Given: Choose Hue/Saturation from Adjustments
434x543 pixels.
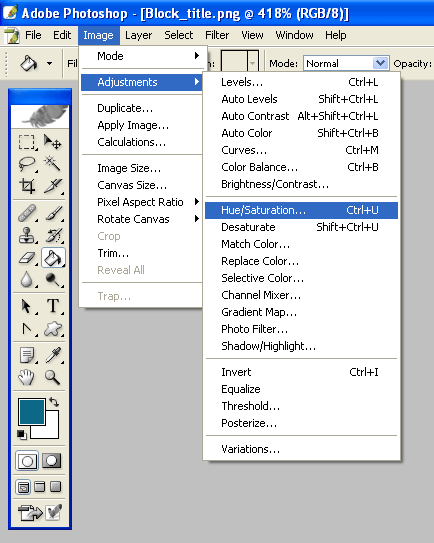Looking at the screenshot, I should [301, 210].
